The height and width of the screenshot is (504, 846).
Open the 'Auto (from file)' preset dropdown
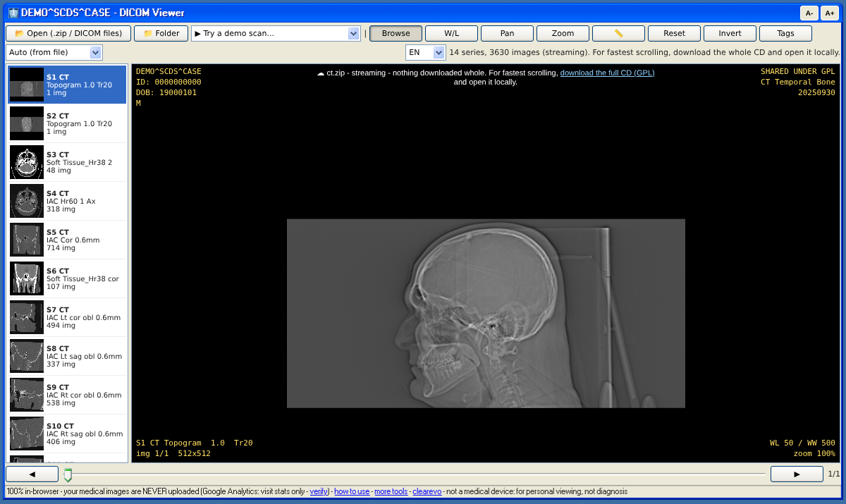coord(54,52)
